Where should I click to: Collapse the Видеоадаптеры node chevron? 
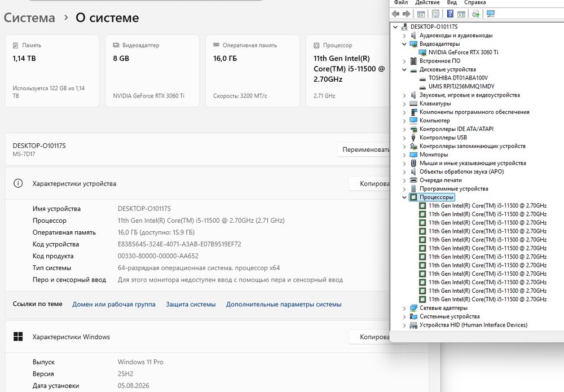click(404, 44)
